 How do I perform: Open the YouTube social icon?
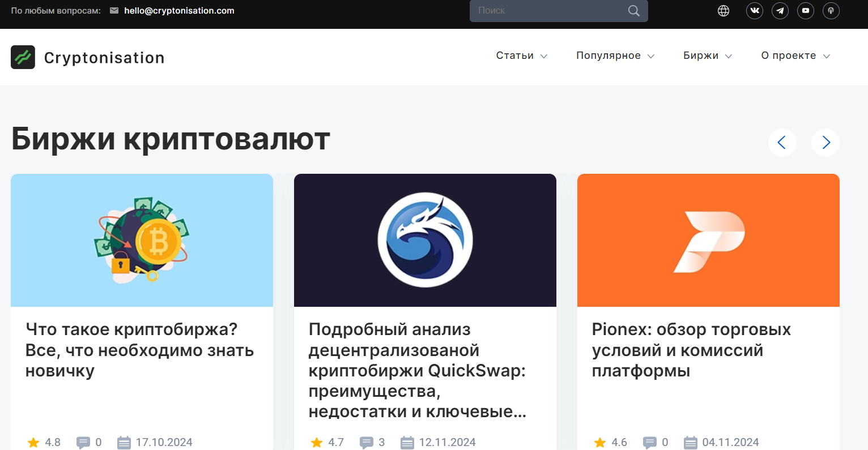click(806, 11)
